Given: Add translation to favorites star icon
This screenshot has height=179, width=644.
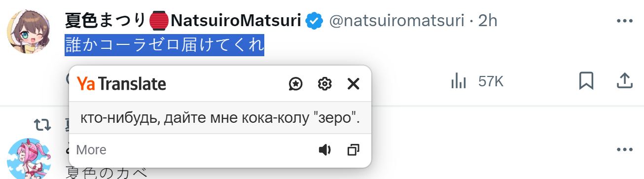Looking at the screenshot, I should pos(295,84).
